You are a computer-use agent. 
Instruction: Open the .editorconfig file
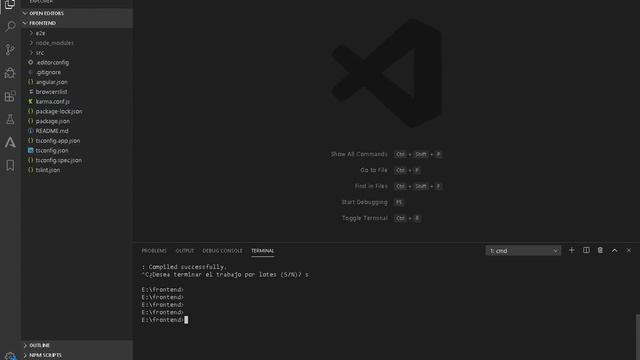click(x=77, y=62)
